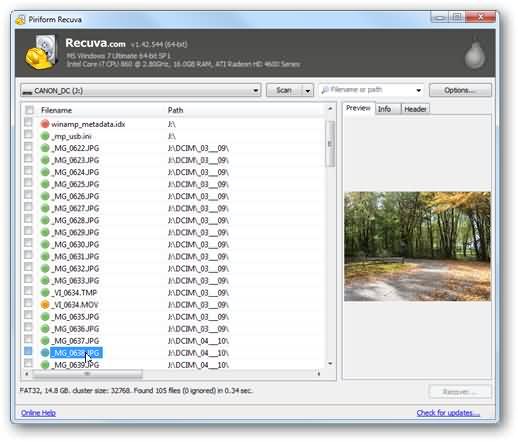Screen dimensions: 518x442
Task: Click the horizontal scrollbar thumb of file list
Action: 87,374
